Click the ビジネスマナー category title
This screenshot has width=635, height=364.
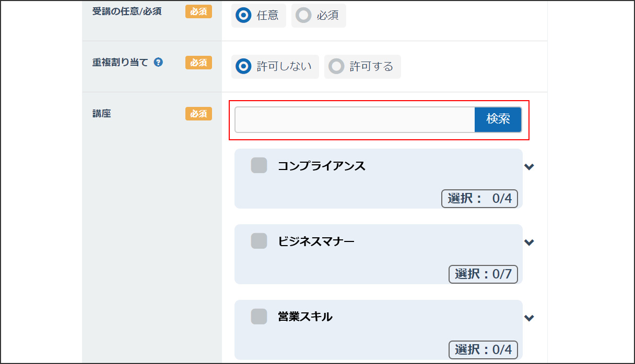click(316, 241)
